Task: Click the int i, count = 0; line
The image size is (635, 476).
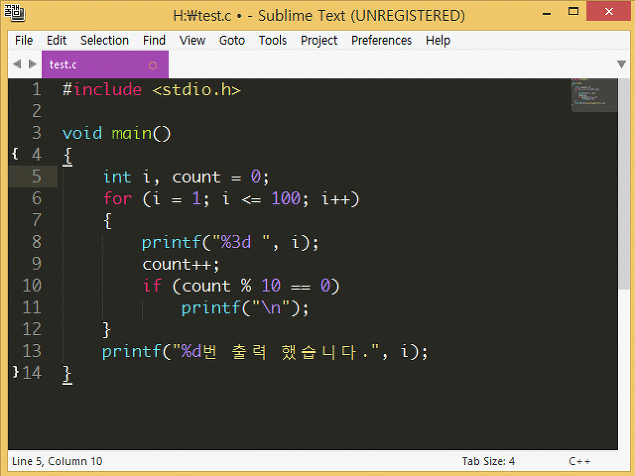Action: (x=185, y=177)
